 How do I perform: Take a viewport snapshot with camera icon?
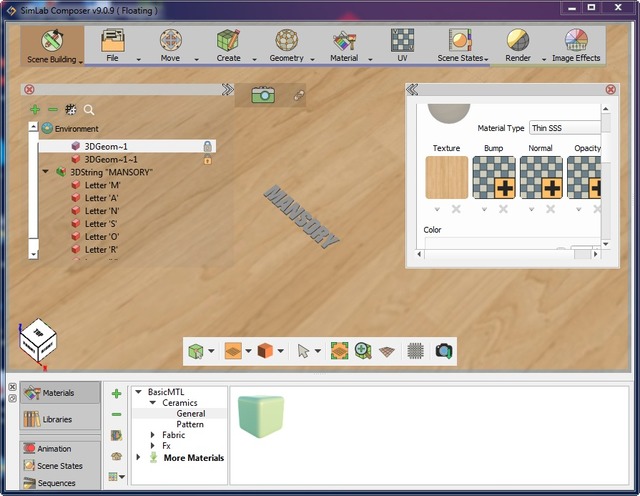point(444,351)
